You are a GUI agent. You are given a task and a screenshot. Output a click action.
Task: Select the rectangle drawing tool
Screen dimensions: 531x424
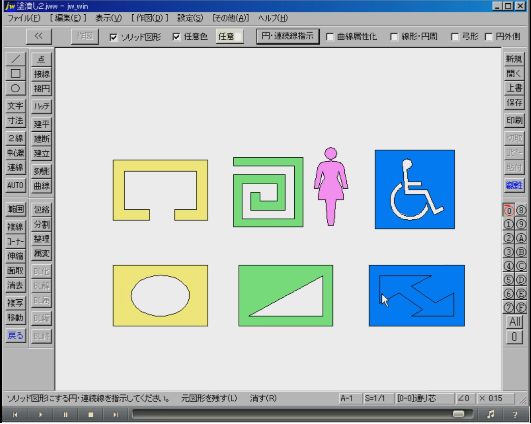16,73
